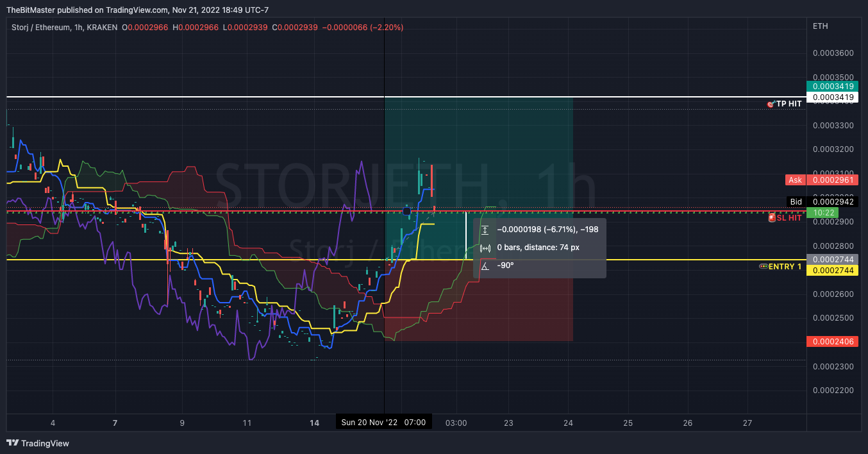The width and height of the screenshot is (868, 454).
Task: Click the bars distance icon in the measure tooltip
Action: point(485,248)
